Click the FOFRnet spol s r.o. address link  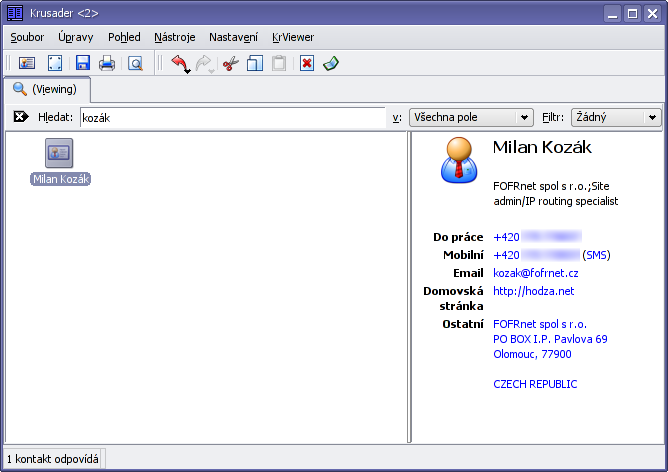point(540,324)
